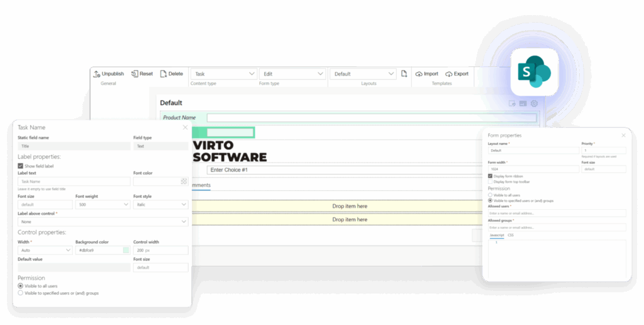Click the Import template cloud icon
The height and width of the screenshot is (325, 644).
[x=419, y=74]
